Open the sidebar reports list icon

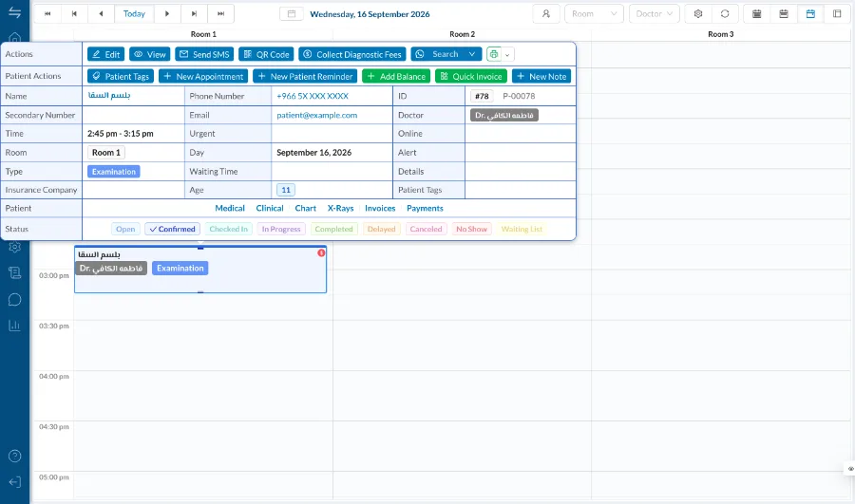point(14,272)
